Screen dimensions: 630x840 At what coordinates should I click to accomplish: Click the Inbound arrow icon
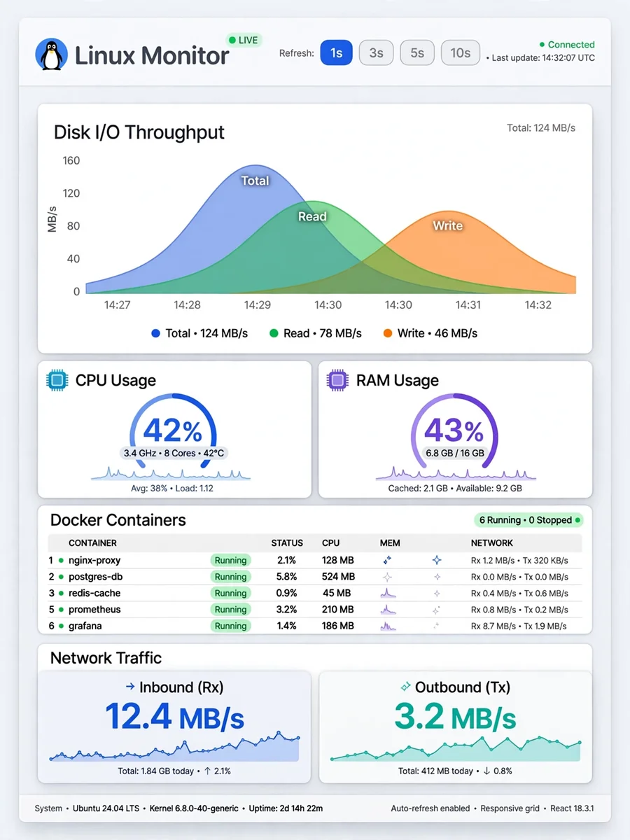pyautogui.click(x=129, y=687)
